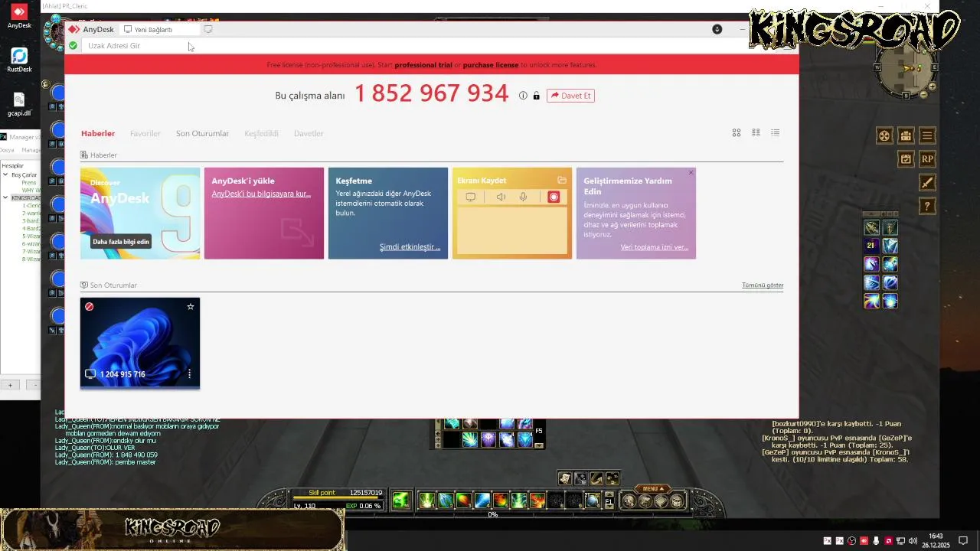The width and height of the screenshot is (980, 551).
Task: Open options menu for session 1 204 915 716
Action: point(189,374)
